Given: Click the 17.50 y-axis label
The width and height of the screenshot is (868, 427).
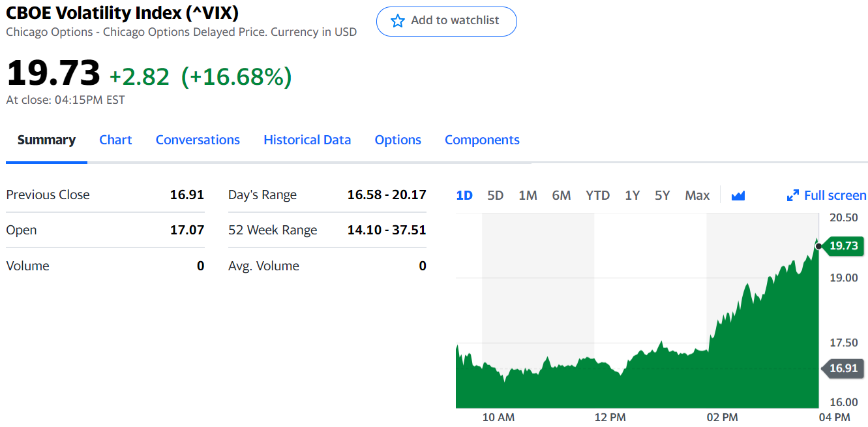Looking at the screenshot, I should tap(845, 343).
